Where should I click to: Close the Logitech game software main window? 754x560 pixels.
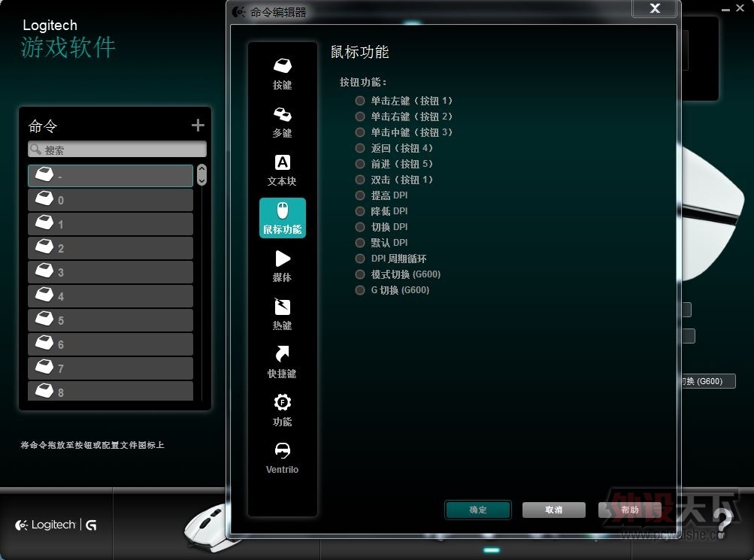tap(740, 8)
